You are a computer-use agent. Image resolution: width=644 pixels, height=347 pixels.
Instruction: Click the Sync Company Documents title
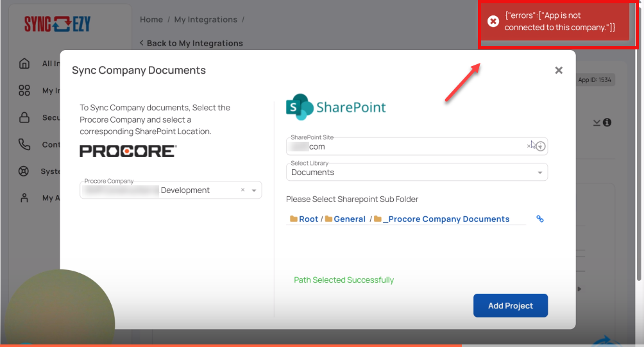click(139, 70)
